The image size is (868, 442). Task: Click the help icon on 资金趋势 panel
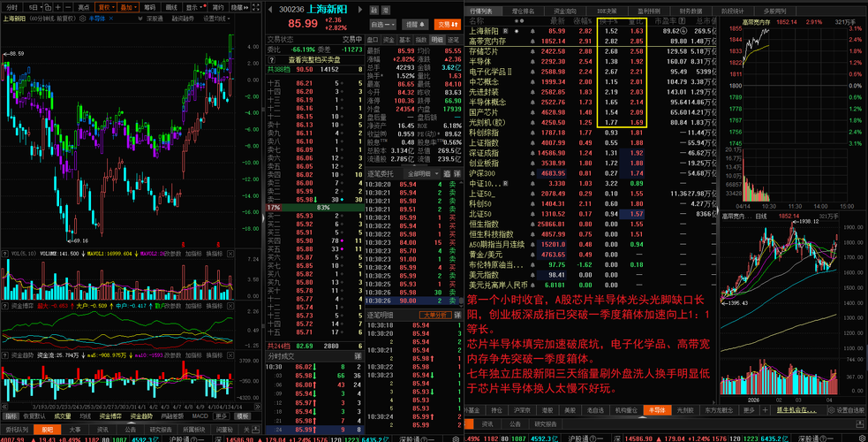(5, 355)
